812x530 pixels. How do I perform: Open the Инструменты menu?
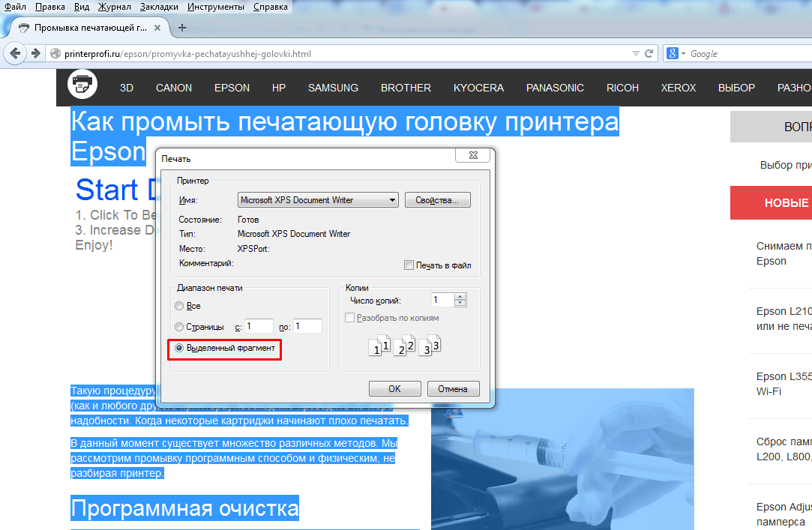[216, 7]
